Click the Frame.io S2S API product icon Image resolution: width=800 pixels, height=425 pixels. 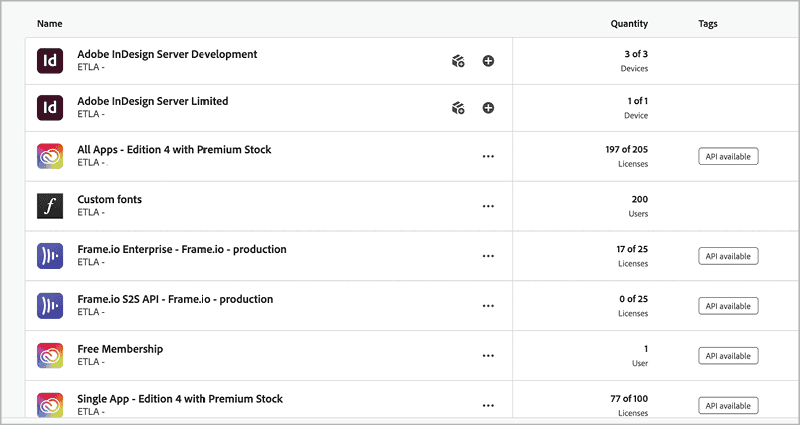[50, 306]
